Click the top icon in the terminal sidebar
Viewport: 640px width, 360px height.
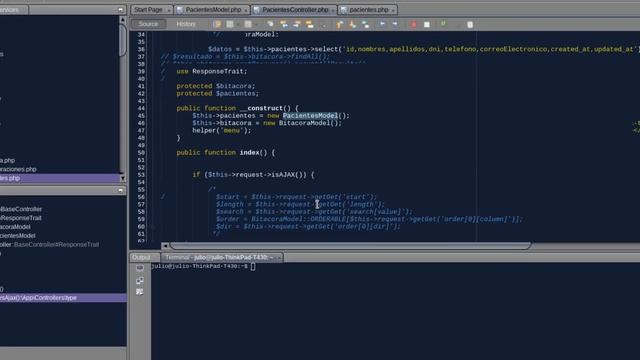[x=140, y=268]
